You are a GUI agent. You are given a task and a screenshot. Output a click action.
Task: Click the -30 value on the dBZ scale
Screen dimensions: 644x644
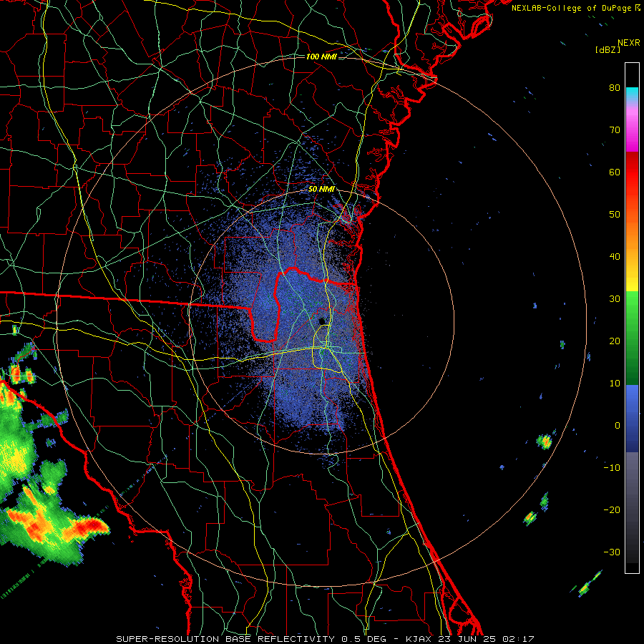click(612, 552)
